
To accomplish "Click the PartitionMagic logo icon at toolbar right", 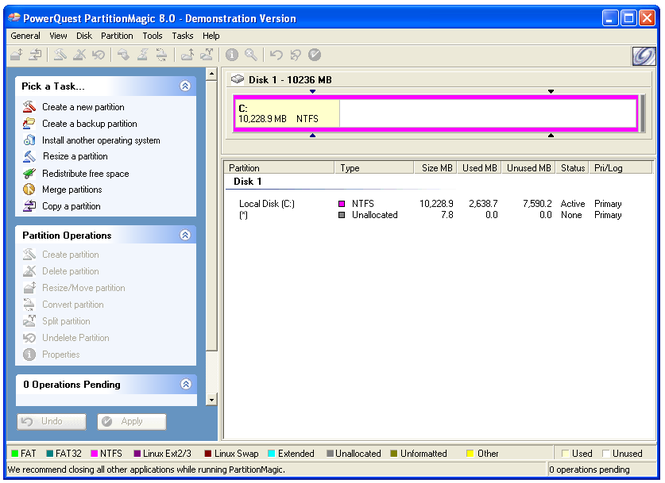I will click(x=643, y=56).
